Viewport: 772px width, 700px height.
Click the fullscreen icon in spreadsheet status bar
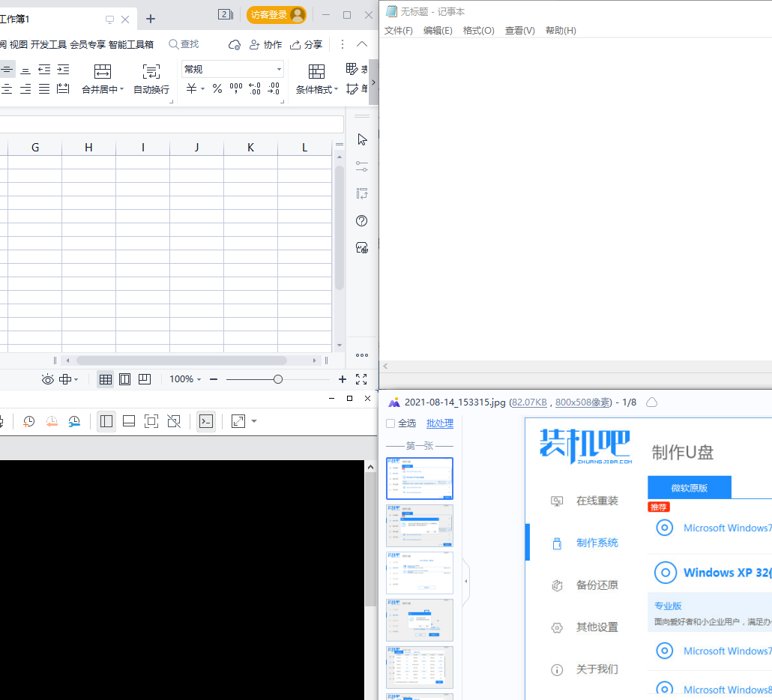[361, 379]
